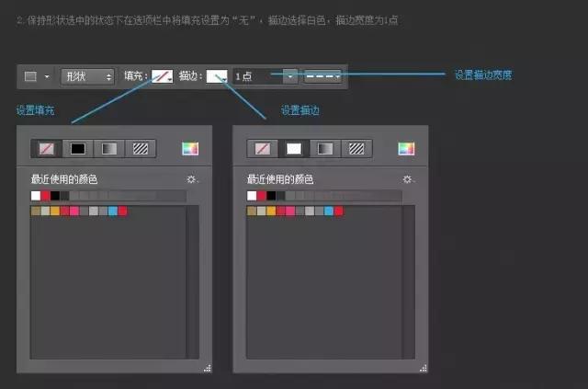Viewport: 588px width, 389px height.
Task: Pick red in stroke panel recent colors
Action: click(x=261, y=196)
